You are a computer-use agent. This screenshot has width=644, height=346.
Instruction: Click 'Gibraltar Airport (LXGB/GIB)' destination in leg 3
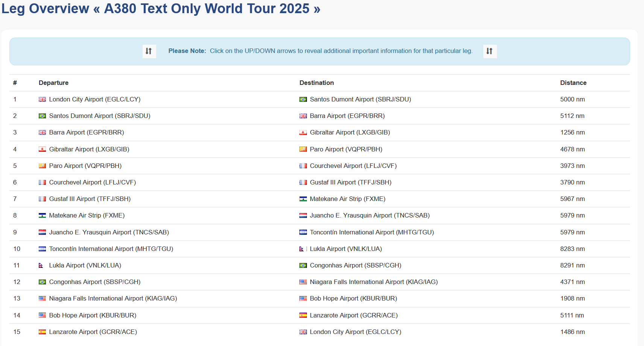click(350, 133)
